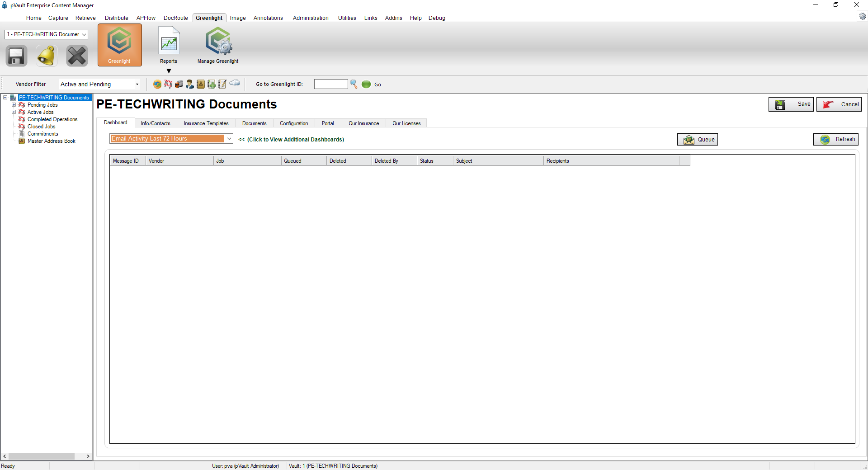Click the Go label button
Viewport: 868px width, 470px height.
(x=378, y=85)
